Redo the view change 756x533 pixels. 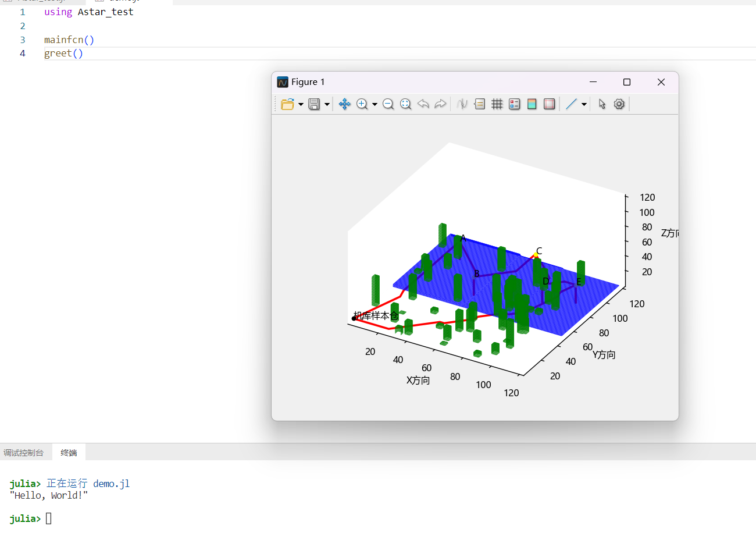point(440,104)
